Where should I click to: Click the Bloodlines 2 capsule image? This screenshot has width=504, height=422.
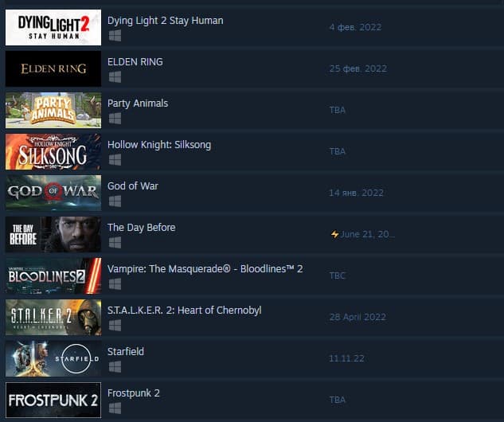pyautogui.click(x=53, y=275)
